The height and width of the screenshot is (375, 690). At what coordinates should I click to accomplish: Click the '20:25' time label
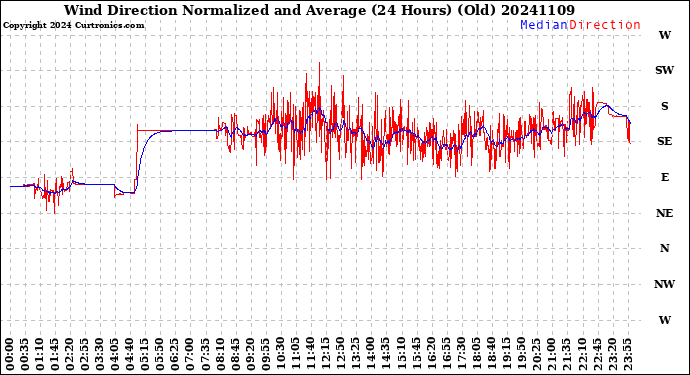[x=536, y=354]
